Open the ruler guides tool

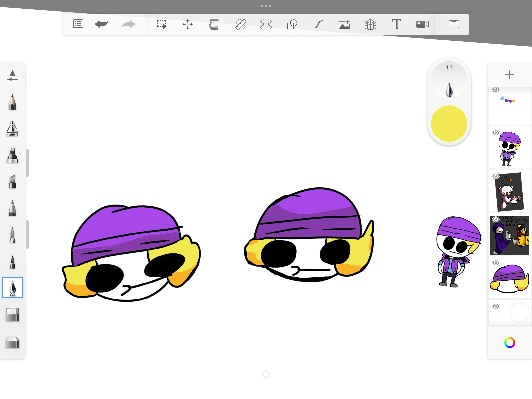240,24
